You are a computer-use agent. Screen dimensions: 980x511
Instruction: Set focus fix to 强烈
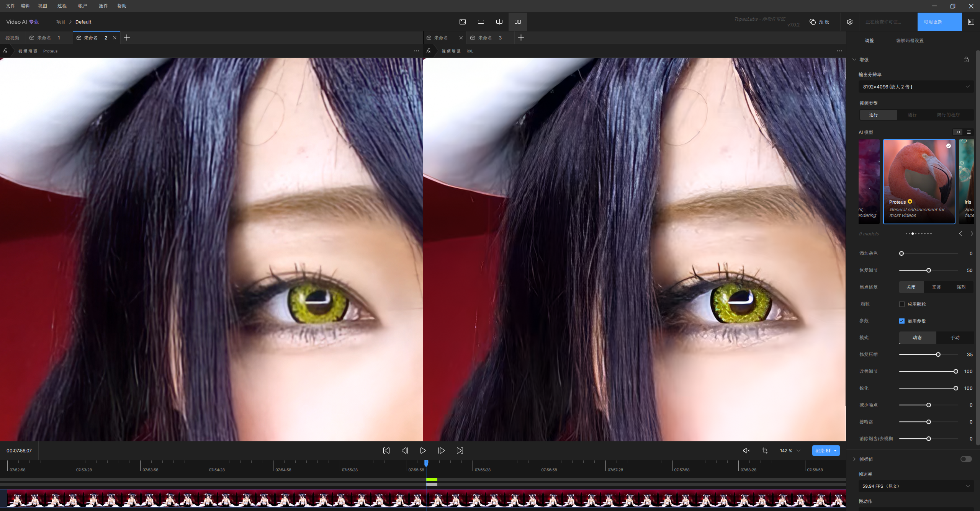pyautogui.click(x=961, y=287)
